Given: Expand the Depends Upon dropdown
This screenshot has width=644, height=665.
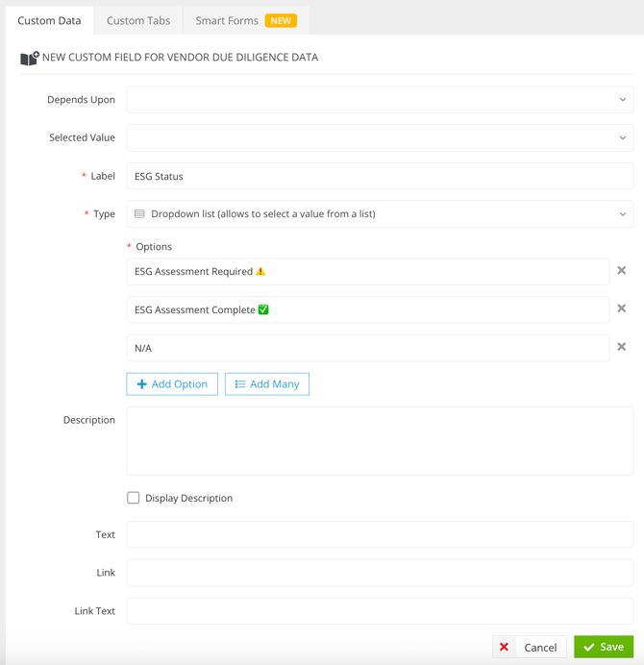Looking at the screenshot, I should 380,100.
